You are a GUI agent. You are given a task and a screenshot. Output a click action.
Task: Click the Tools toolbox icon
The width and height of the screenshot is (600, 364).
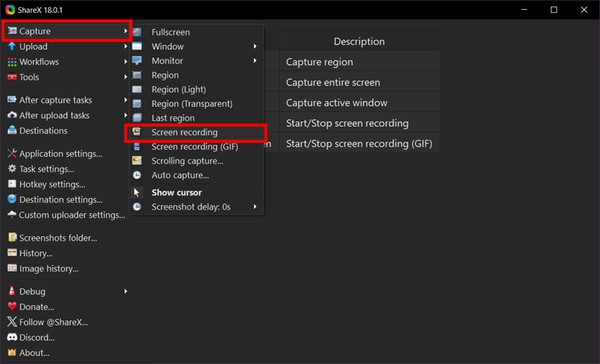12,77
